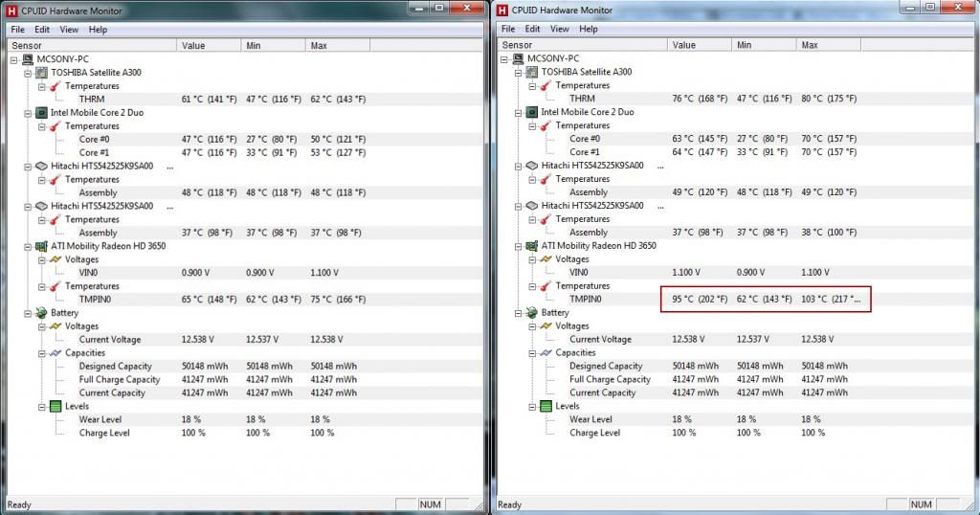Image resolution: width=980 pixels, height=515 pixels.
Task: Collapse Levels group in left window
Action: (x=42, y=407)
